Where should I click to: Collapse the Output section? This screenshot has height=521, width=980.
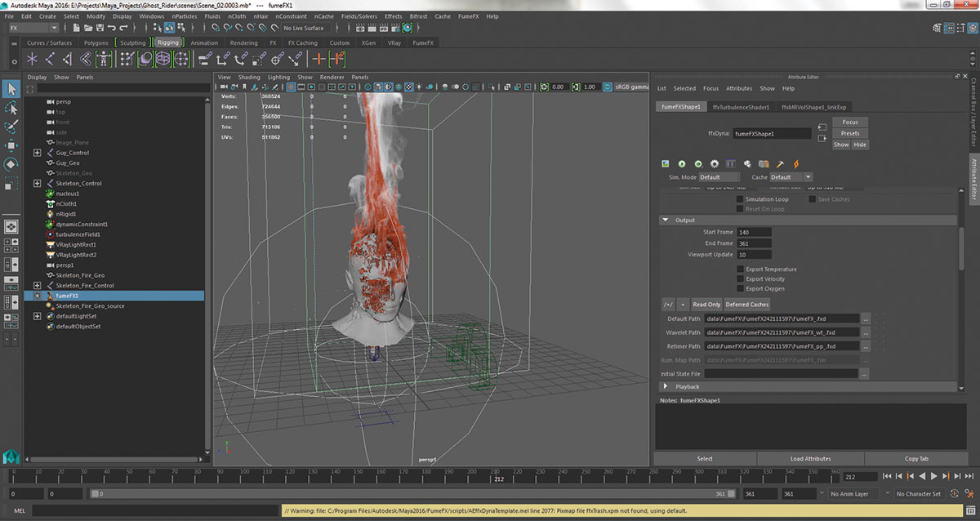pyautogui.click(x=666, y=220)
